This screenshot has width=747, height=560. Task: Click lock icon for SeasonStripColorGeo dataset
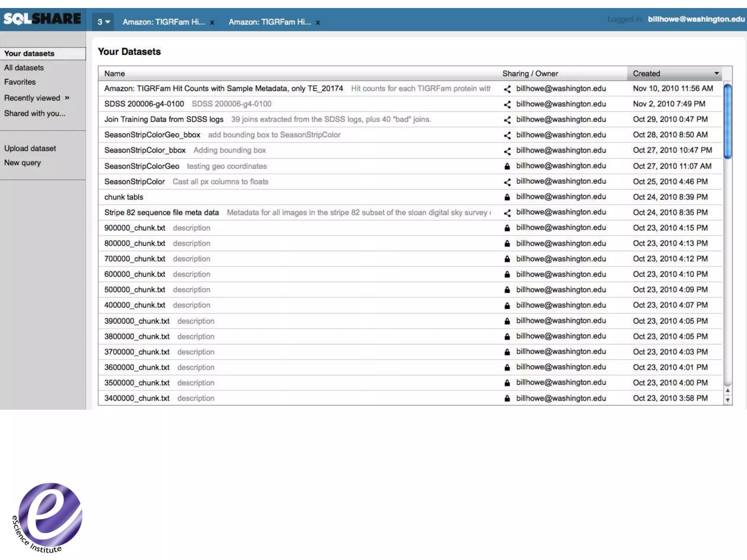pyautogui.click(x=507, y=166)
